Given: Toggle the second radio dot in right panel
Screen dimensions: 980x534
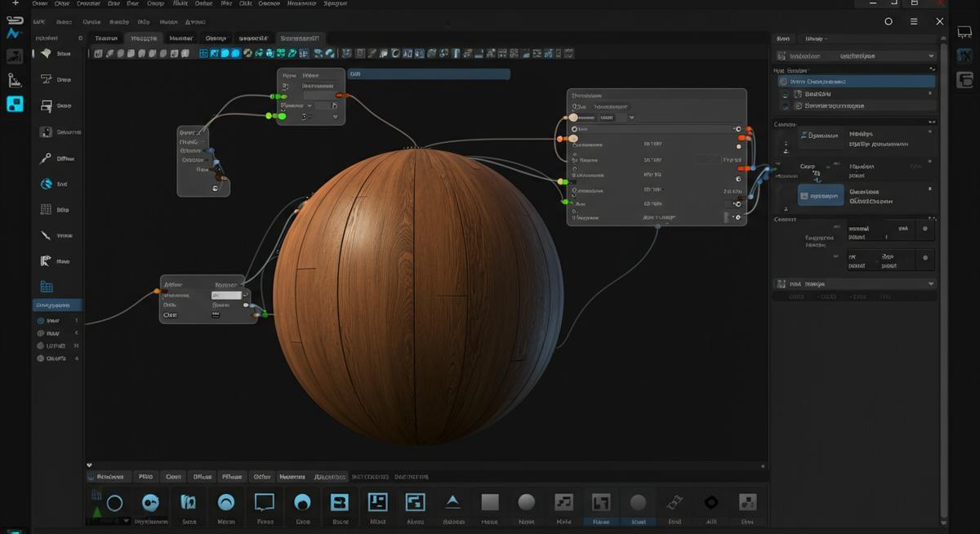Looking at the screenshot, I should 924,258.
